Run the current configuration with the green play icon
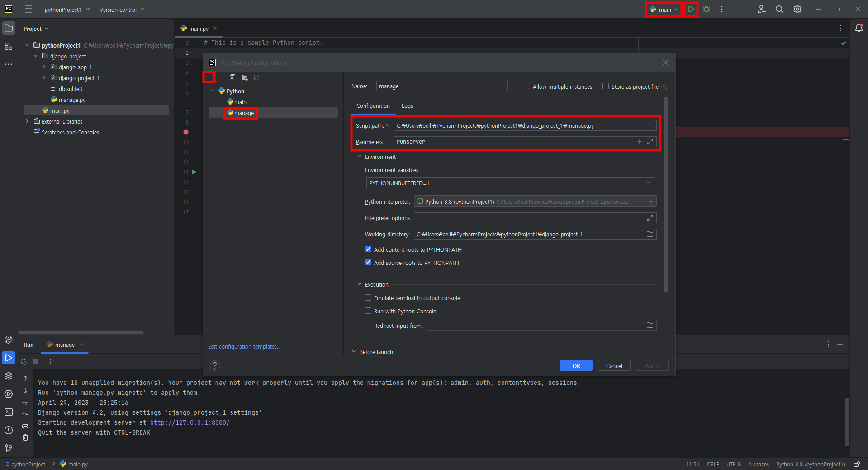 coord(691,9)
